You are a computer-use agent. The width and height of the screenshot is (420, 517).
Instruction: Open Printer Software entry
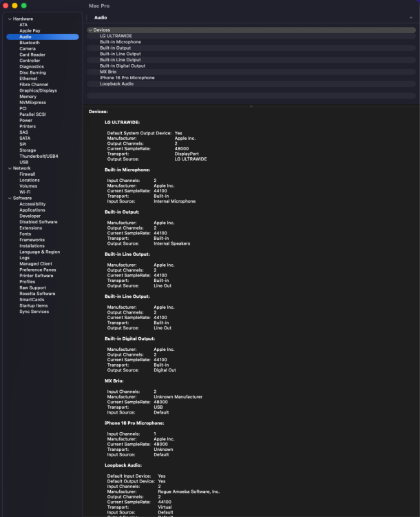[x=36, y=276]
